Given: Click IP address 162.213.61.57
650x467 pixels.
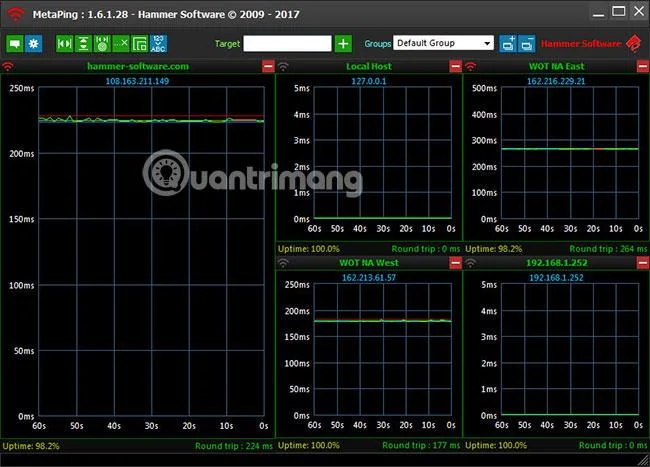Looking at the screenshot, I should coord(369,278).
